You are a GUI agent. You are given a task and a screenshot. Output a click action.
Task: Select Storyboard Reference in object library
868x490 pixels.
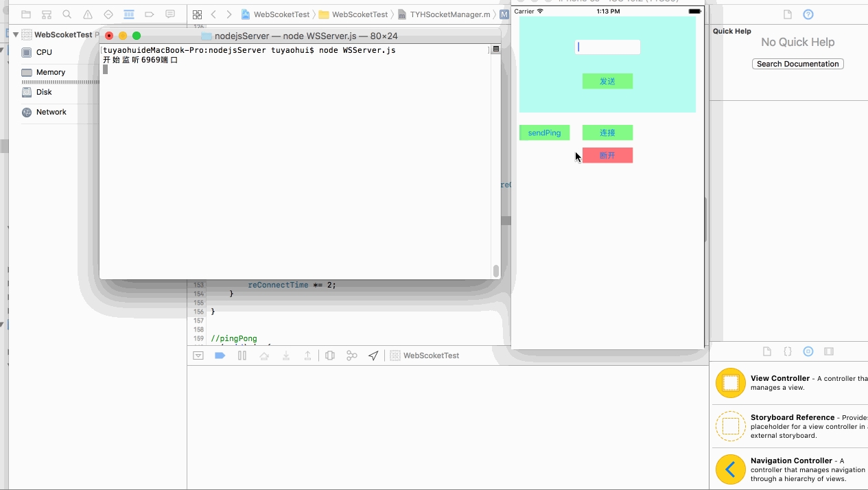click(789, 426)
